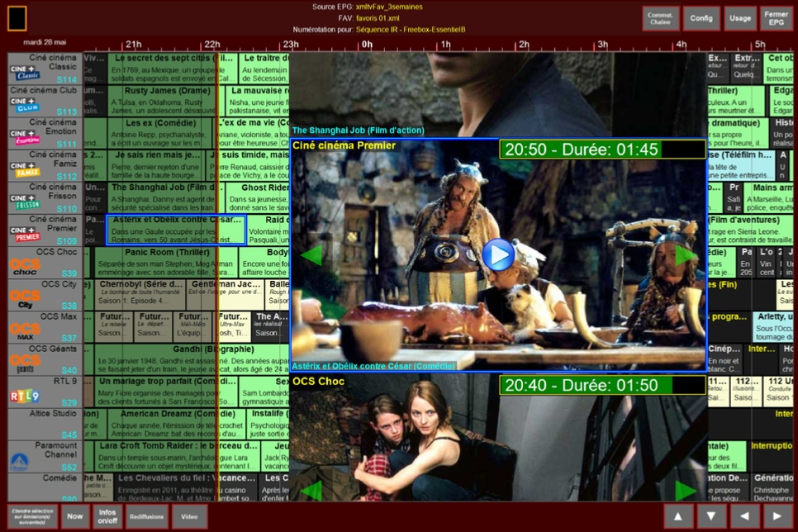Image resolution: width=798 pixels, height=532 pixels.
Task: Click the 22h marker on the timeline
Action: point(212,45)
